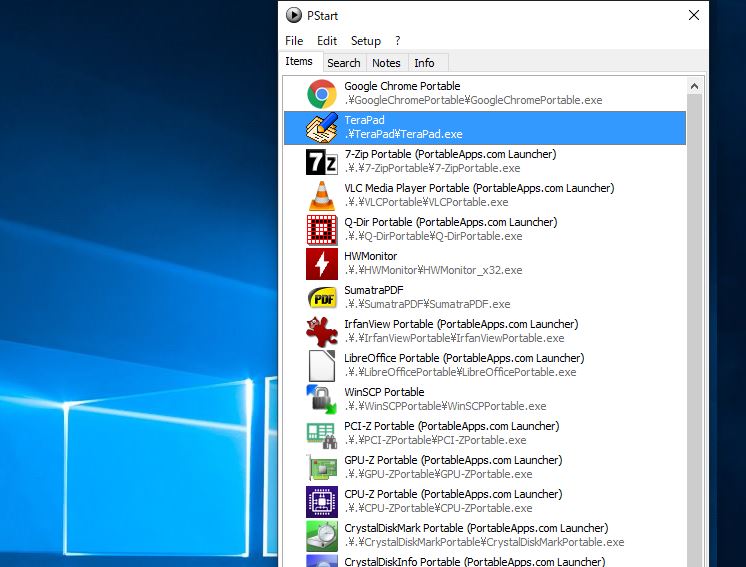Switch to the Search tab
This screenshot has height=567, width=746.
click(344, 63)
